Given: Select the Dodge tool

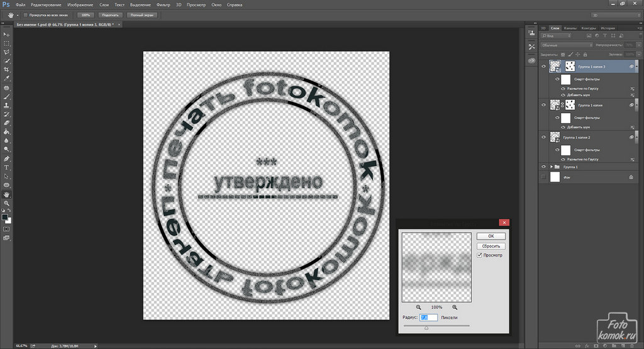Looking at the screenshot, I should tap(6, 150).
